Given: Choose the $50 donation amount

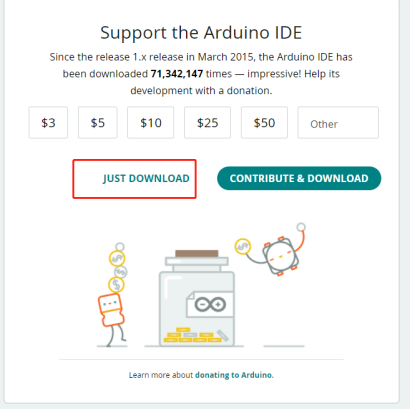Looking at the screenshot, I should point(264,123).
